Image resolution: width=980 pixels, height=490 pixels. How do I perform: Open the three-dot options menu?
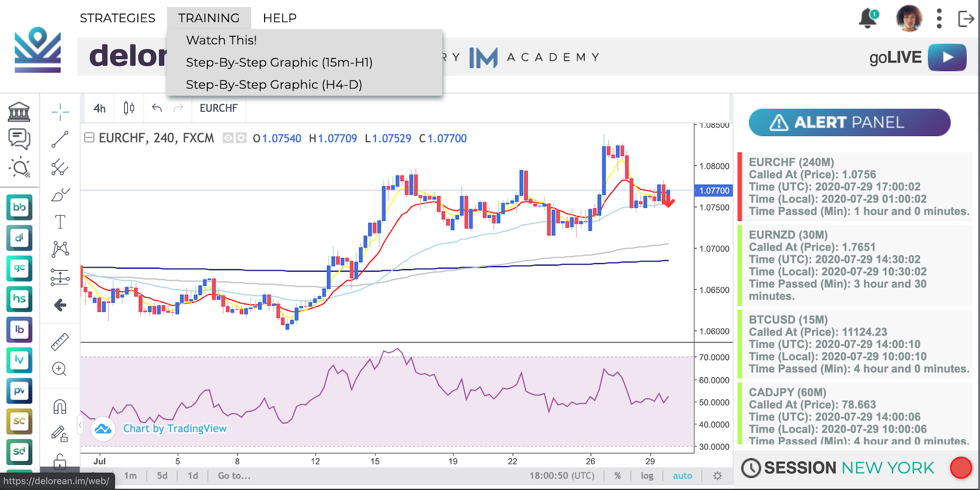click(x=939, y=19)
